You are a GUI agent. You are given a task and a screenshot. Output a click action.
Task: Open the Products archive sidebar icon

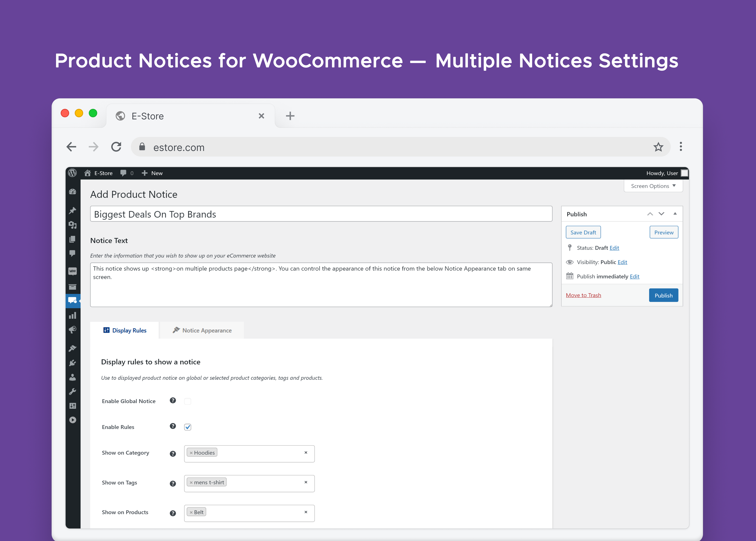click(73, 287)
